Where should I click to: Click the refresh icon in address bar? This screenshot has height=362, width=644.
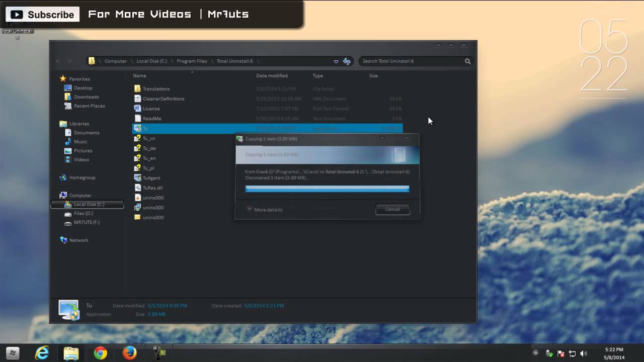tap(347, 61)
